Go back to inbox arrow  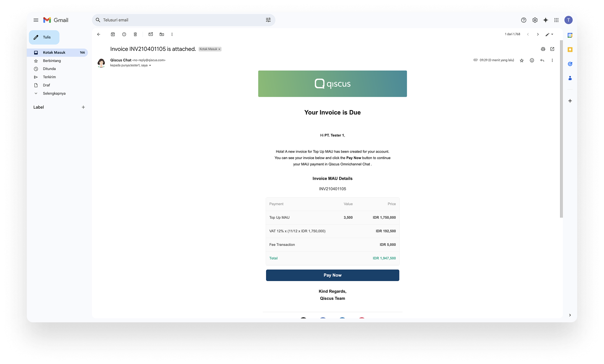(x=99, y=34)
